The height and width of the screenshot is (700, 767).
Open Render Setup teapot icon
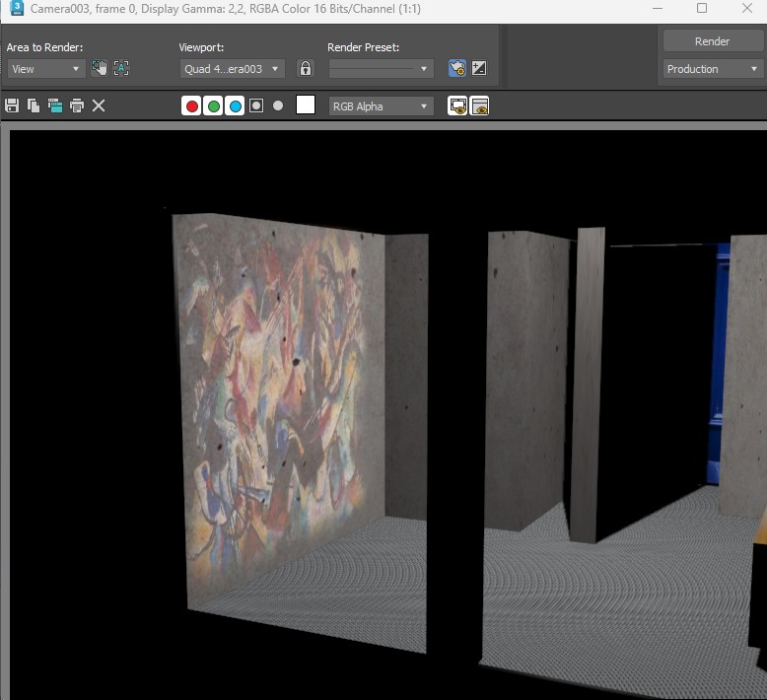click(x=457, y=68)
